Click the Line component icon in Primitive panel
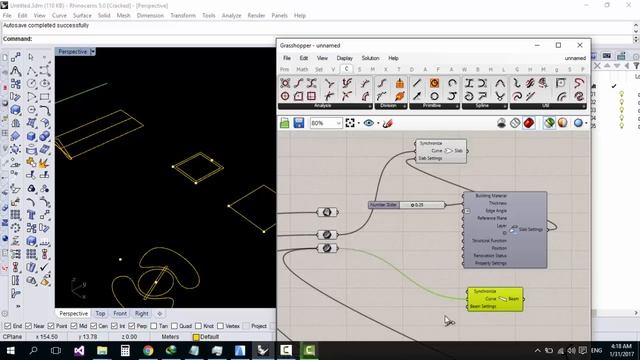The image size is (640, 360). (x=417, y=83)
